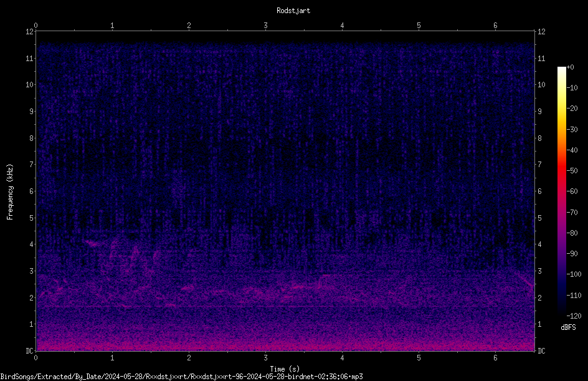Click the Frequency (kHz) axis label
The image size is (588, 381).
tap(10, 192)
